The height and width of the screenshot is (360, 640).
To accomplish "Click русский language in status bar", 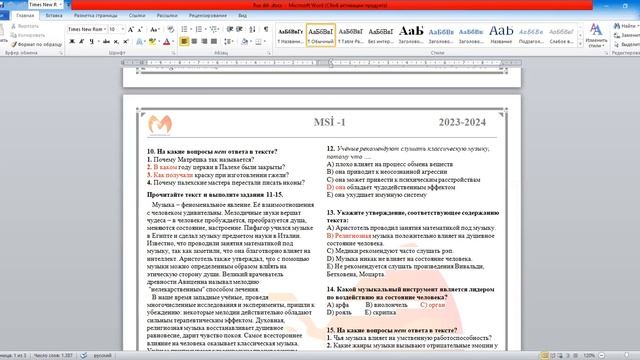I will 102,356.
